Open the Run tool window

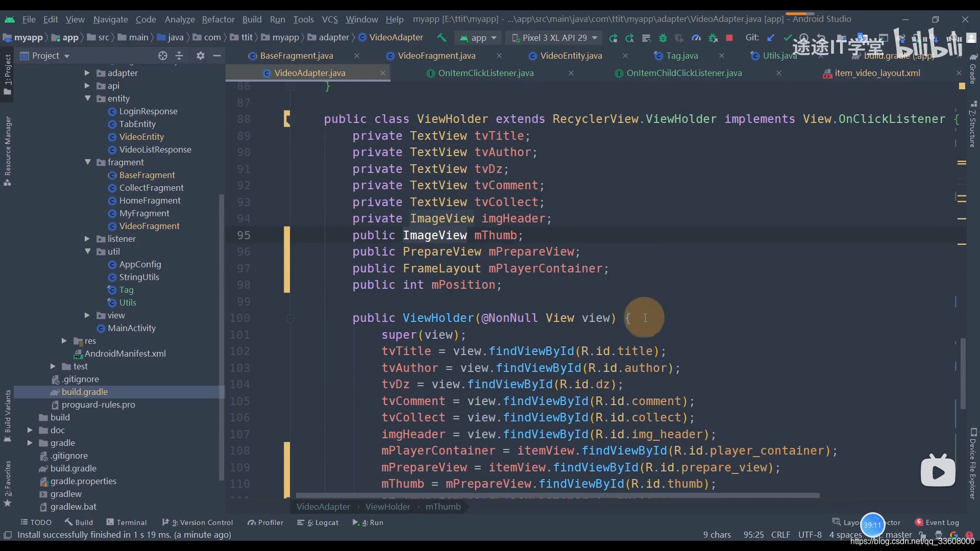pos(368,522)
